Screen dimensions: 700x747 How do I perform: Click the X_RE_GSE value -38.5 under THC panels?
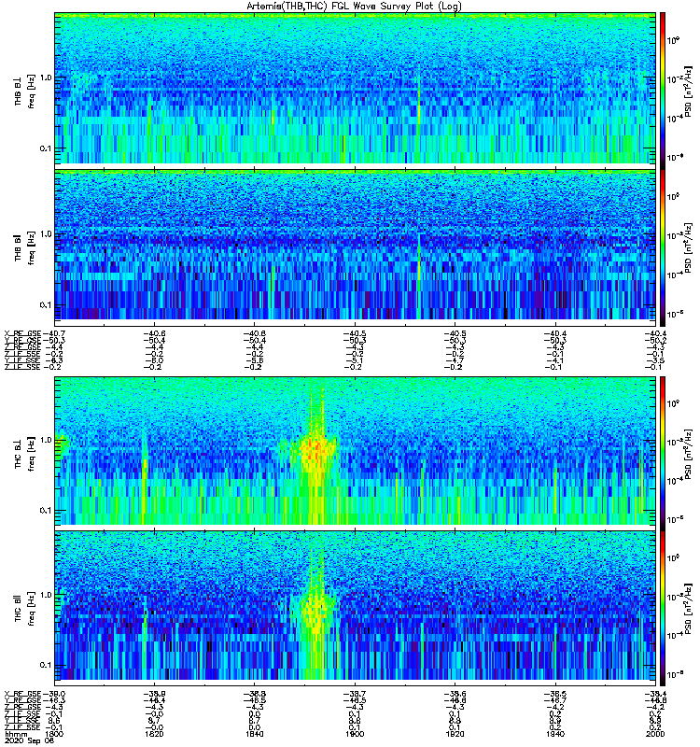[x=555, y=694]
